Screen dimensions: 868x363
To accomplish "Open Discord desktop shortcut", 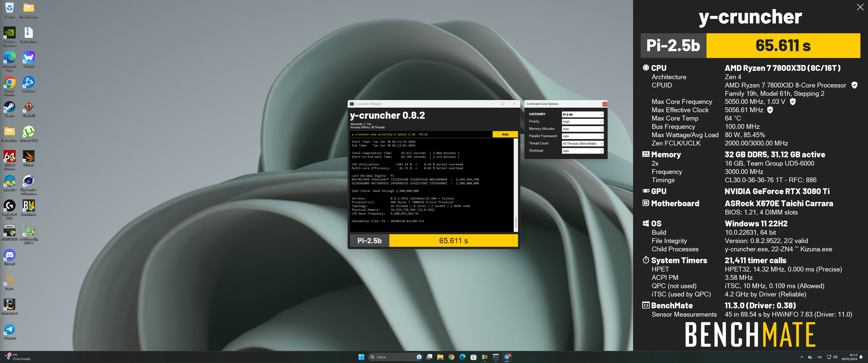I will coord(9,257).
